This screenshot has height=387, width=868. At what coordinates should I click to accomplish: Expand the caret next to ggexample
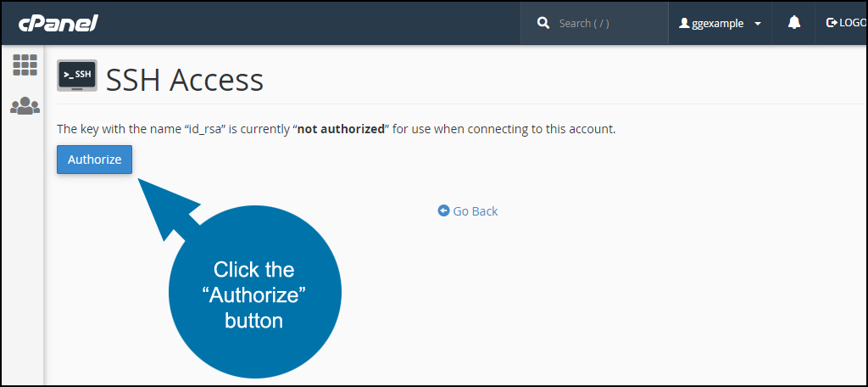758,24
